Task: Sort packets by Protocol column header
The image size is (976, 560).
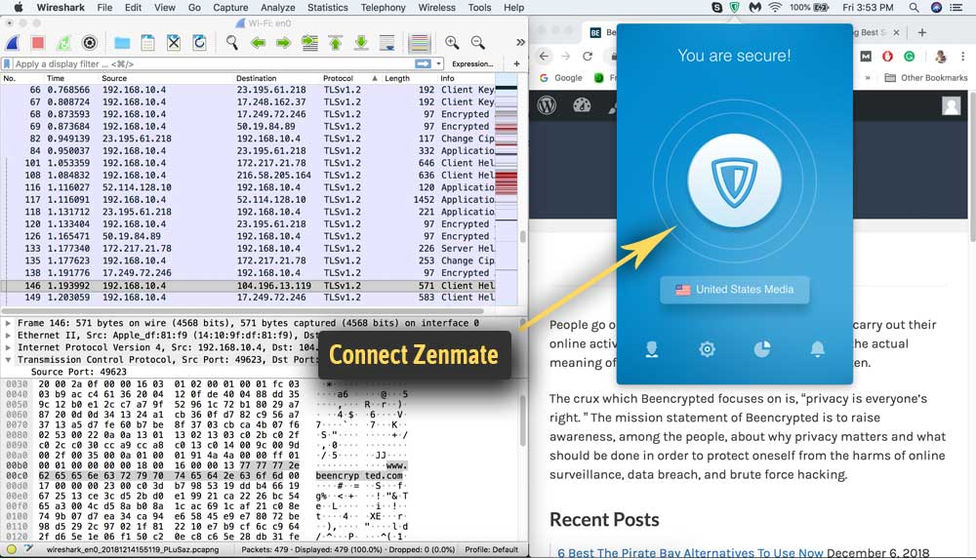Action: pos(349,78)
